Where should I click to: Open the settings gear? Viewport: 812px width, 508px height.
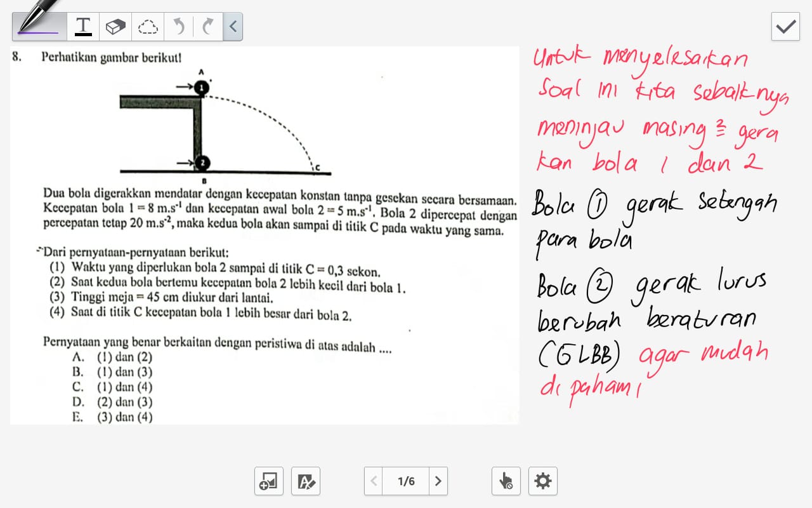[543, 481]
